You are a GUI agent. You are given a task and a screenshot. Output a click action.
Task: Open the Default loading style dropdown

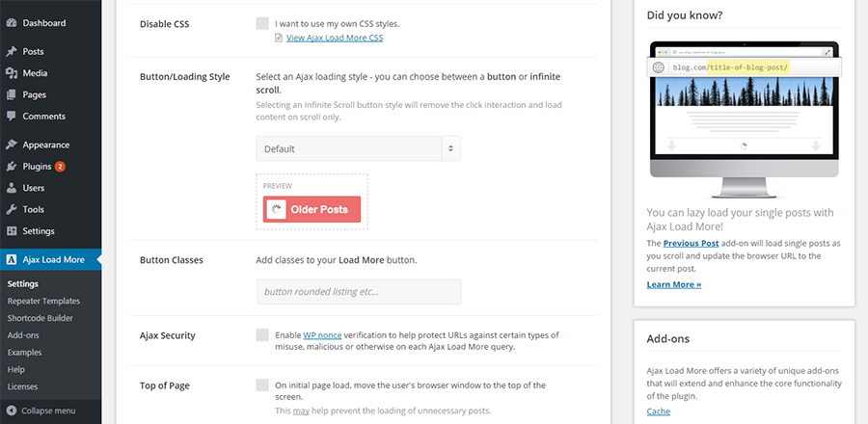358,148
